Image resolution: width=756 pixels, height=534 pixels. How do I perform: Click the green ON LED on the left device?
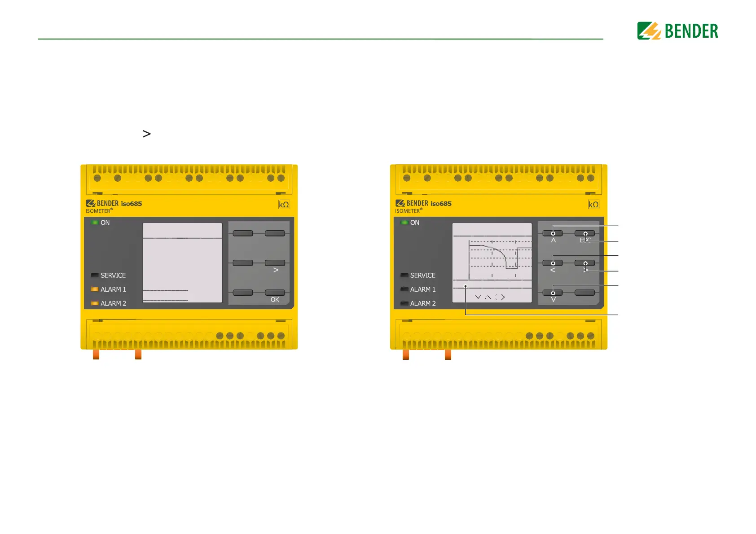[94, 223]
